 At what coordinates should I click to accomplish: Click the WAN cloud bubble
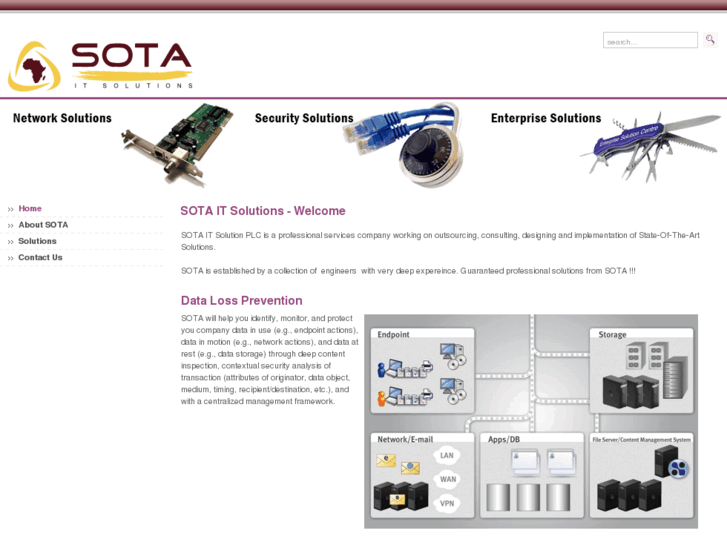(448, 479)
